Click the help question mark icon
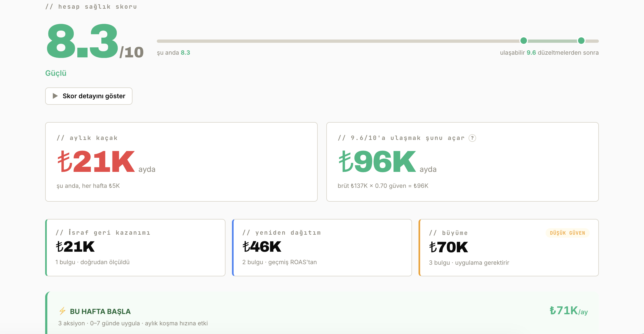The width and height of the screenshot is (644, 334). [472, 138]
